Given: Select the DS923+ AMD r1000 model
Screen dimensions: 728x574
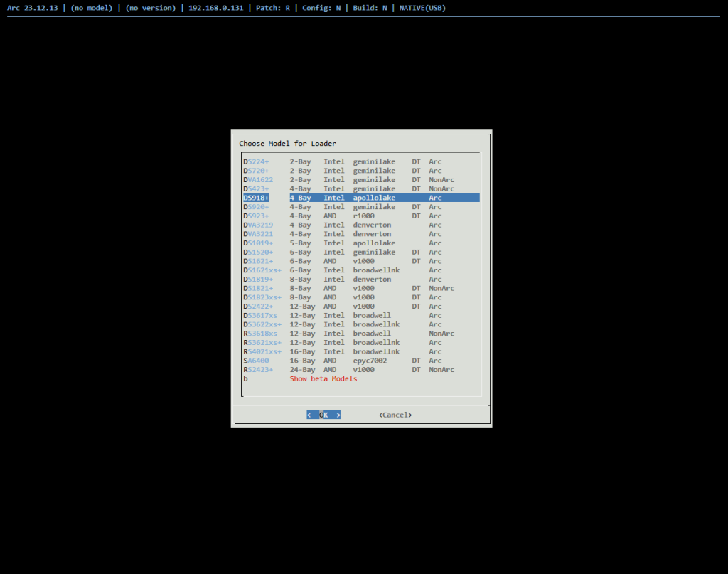Looking at the screenshot, I should coord(256,216).
